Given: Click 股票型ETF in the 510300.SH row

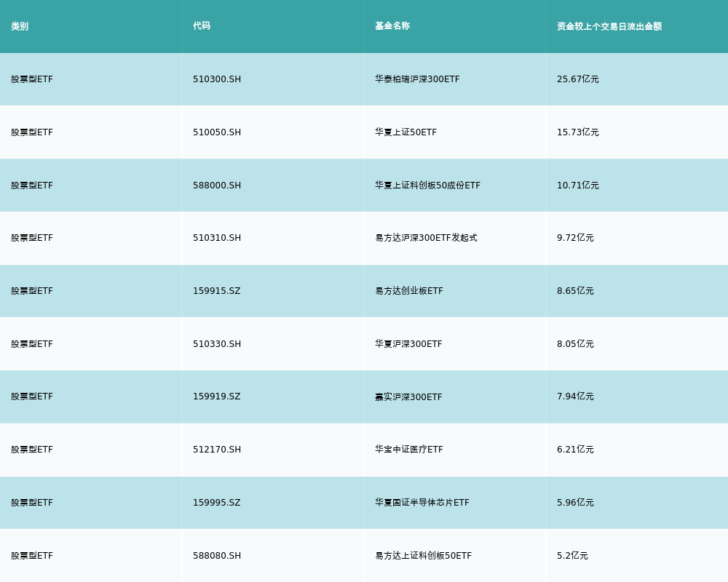Looking at the screenshot, I should tap(32, 79).
